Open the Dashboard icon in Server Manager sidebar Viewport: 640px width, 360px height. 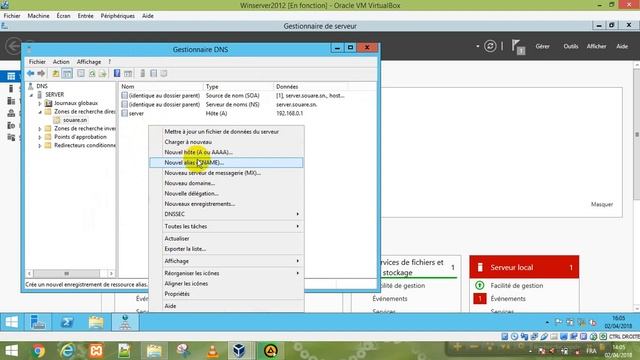pyautogui.click(x=11, y=76)
